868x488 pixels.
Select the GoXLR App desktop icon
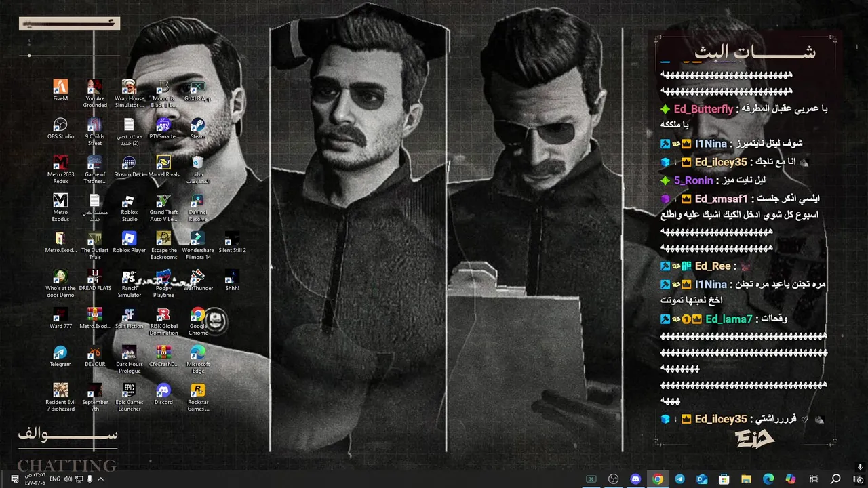197,91
